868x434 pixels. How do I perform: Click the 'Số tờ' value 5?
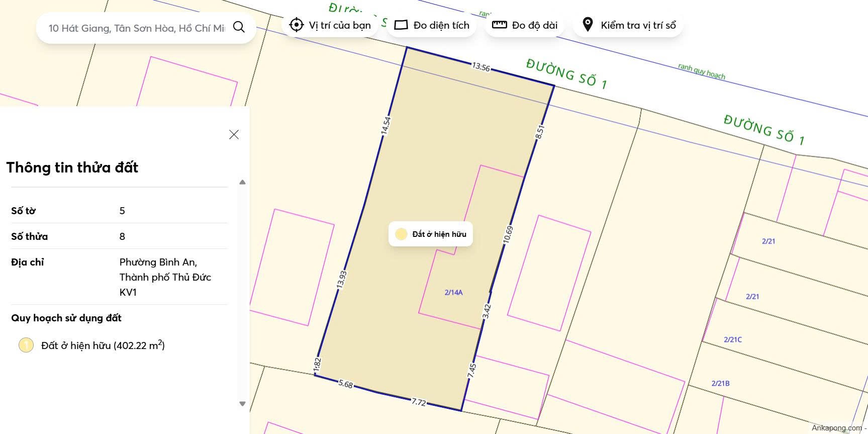122,211
